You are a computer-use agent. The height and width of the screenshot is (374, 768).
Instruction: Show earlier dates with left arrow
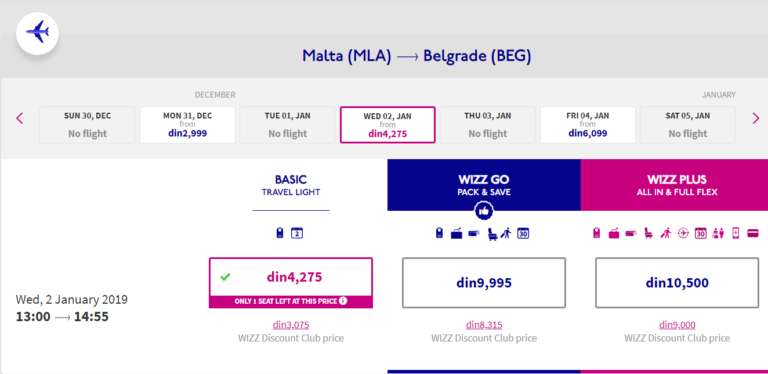point(20,118)
